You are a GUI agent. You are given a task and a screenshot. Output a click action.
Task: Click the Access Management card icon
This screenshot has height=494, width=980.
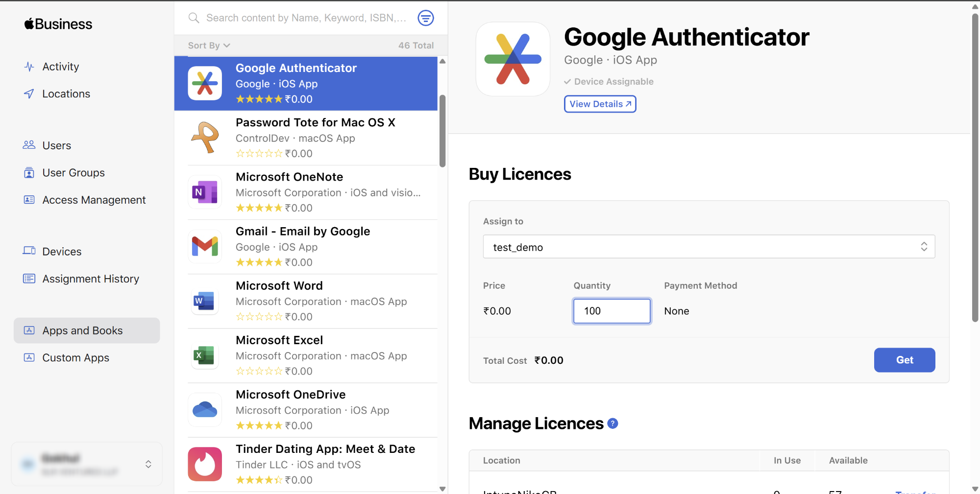[x=29, y=200]
